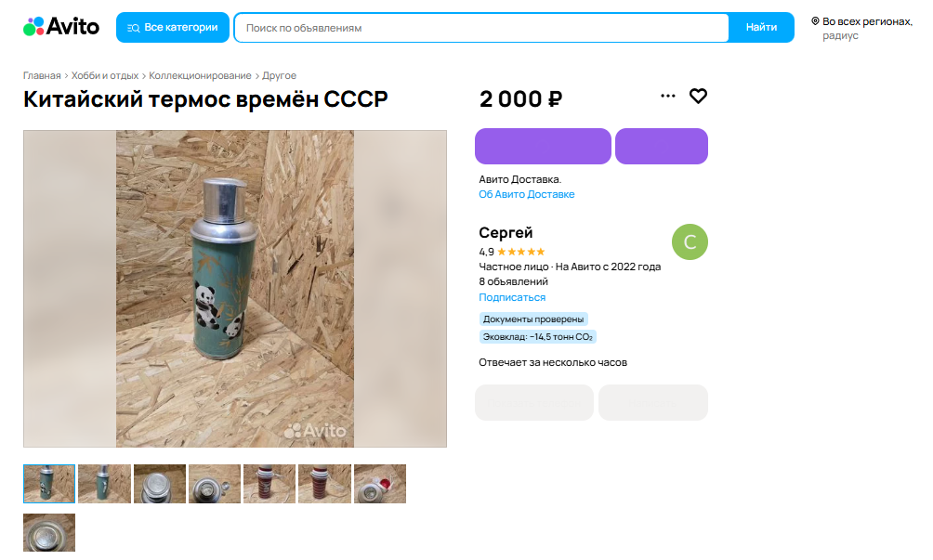This screenshot has width=933, height=560.
Task: Add listing to favorites with heart icon
Action: (698, 96)
